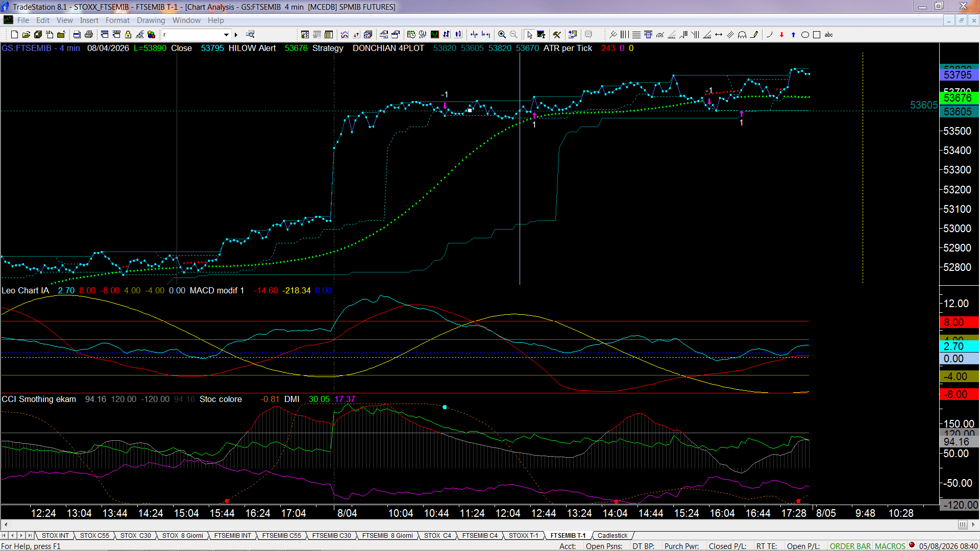Switch to the Cadlestick tab
Image resolution: width=980 pixels, height=551 pixels.
[612, 536]
